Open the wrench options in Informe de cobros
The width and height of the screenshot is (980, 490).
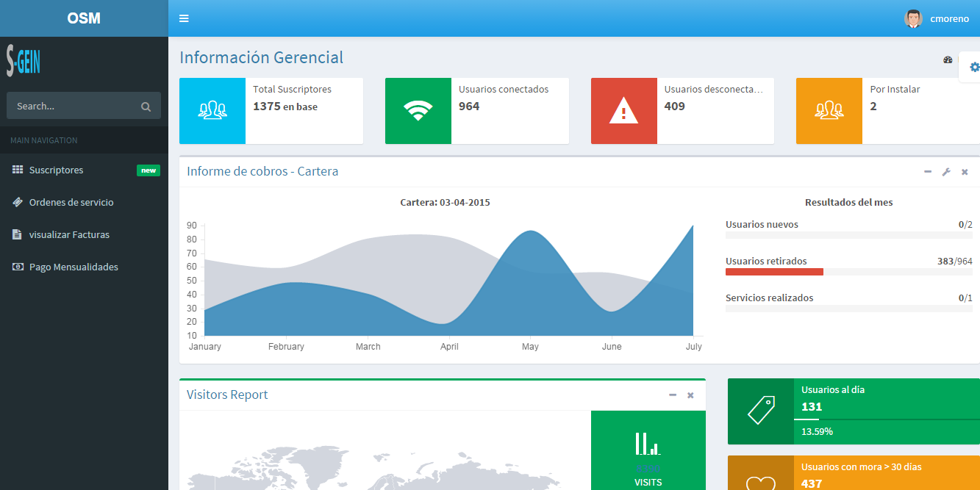pos(946,172)
